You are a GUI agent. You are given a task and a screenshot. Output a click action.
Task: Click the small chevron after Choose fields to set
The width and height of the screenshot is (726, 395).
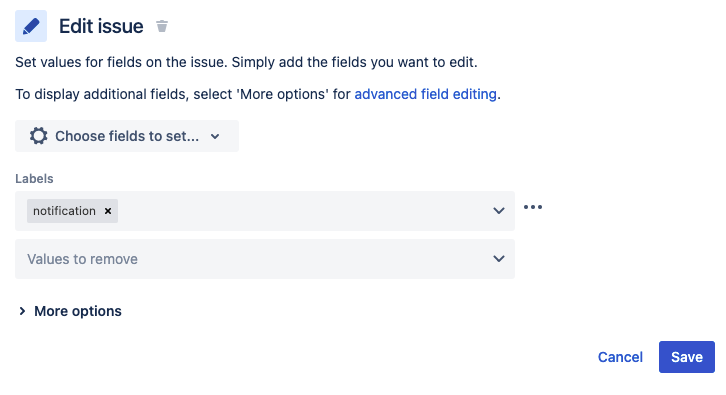point(215,137)
